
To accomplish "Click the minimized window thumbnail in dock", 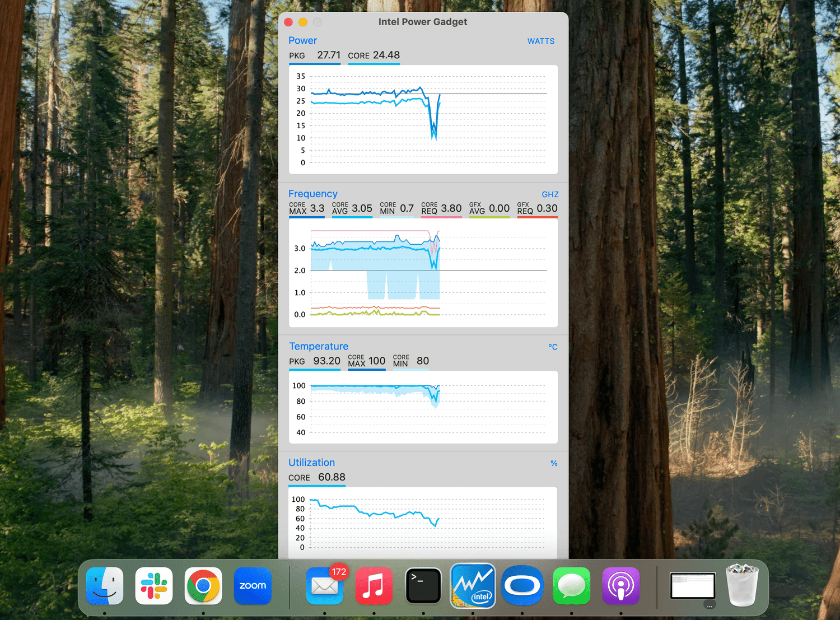I will coord(693,586).
